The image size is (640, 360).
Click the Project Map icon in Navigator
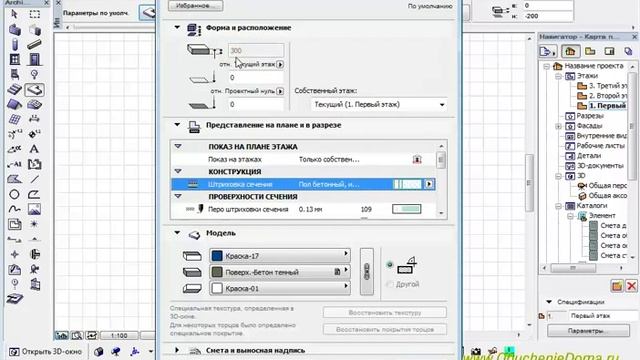(570, 51)
